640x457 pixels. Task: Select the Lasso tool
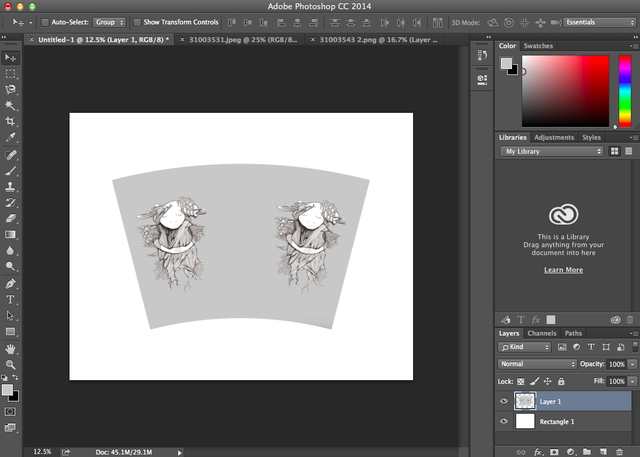pos(10,89)
